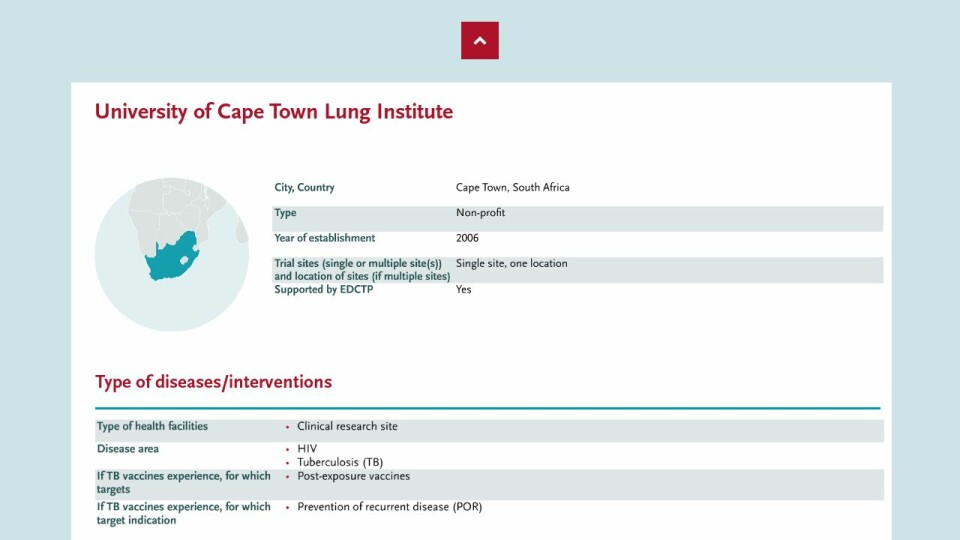Click the 'Type of health facilities' row label
Image resolution: width=960 pixels, height=540 pixels.
click(152, 426)
